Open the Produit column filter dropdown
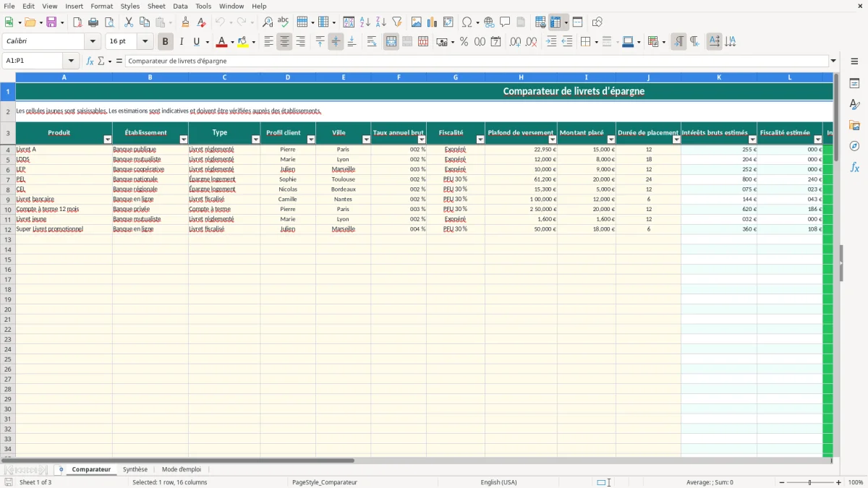Screen dimensions: 868x488 tap(108, 140)
